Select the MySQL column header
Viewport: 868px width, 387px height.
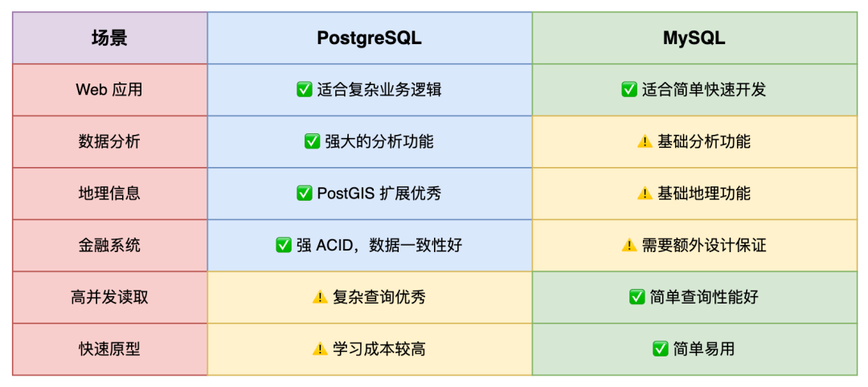694,39
